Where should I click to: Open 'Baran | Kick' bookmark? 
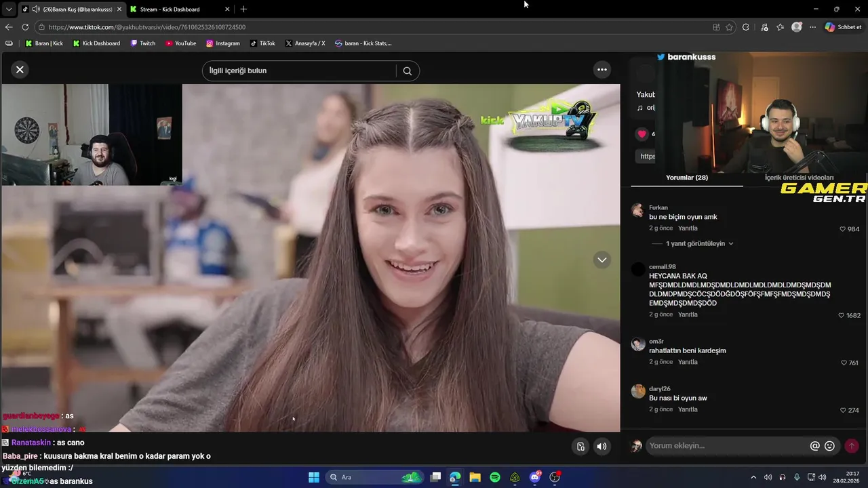(x=44, y=43)
